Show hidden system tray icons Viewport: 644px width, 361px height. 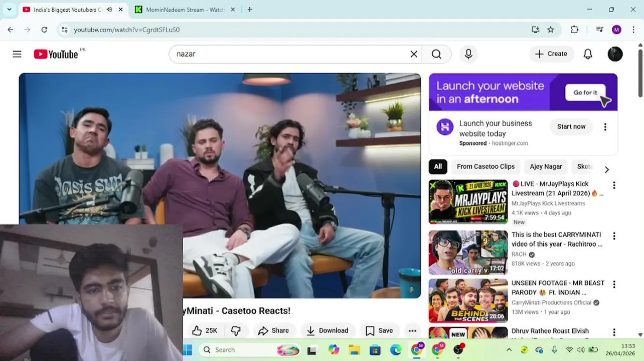509,350
